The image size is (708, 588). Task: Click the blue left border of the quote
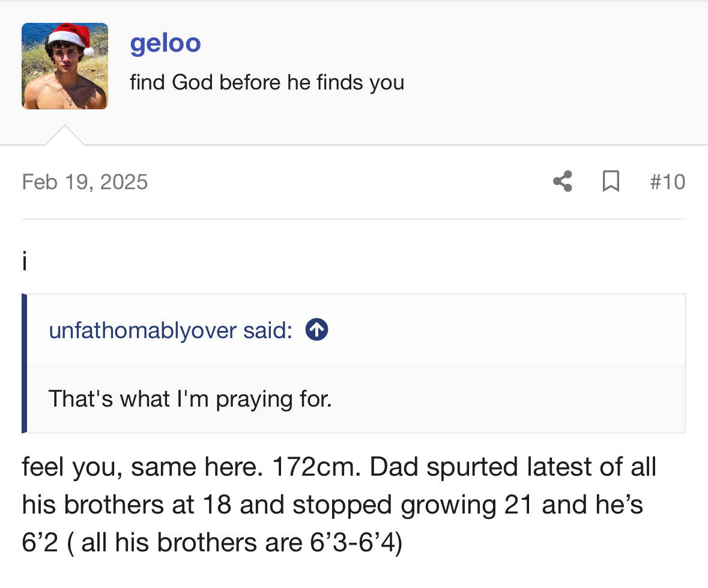point(25,363)
